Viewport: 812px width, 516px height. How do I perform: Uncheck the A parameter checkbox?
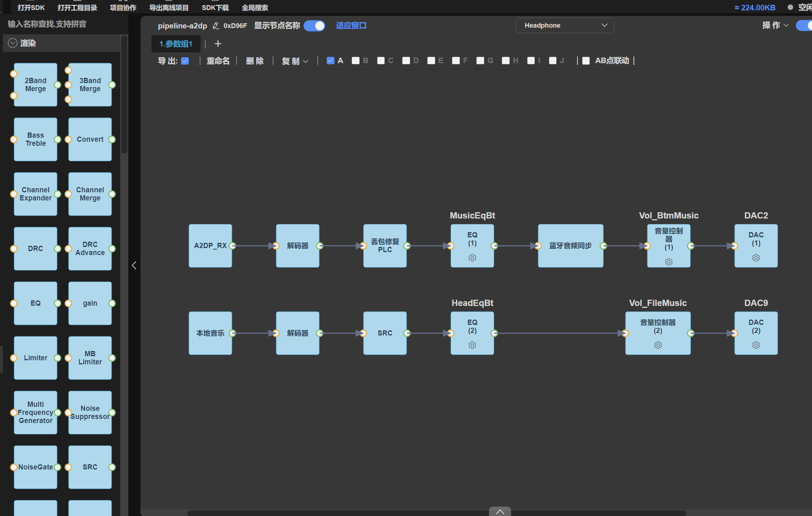330,61
